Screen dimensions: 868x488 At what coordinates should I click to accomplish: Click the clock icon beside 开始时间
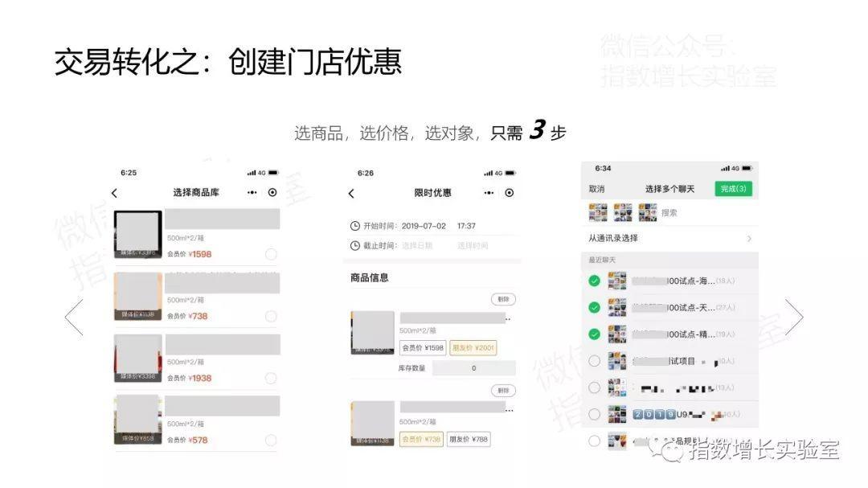355,226
